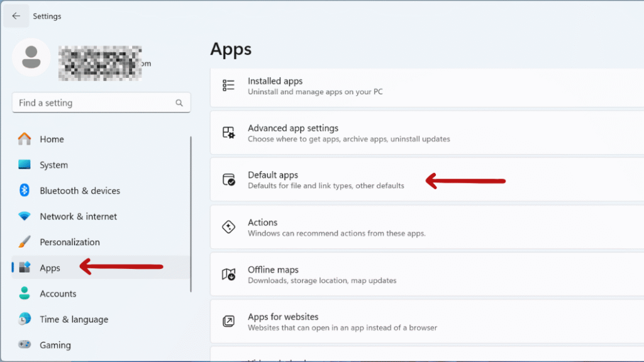
Task: Open Gaming settings
Action: tap(101, 345)
